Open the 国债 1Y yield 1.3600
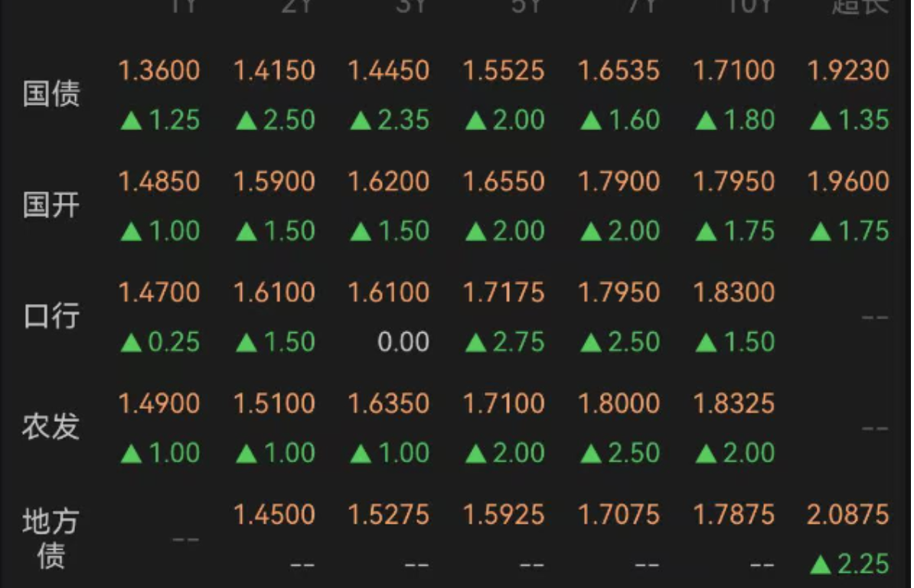914x588 pixels. (159, 71)
